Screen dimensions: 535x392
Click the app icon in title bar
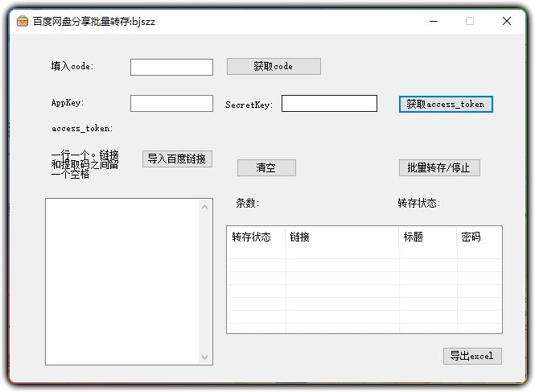coord(23,21)
